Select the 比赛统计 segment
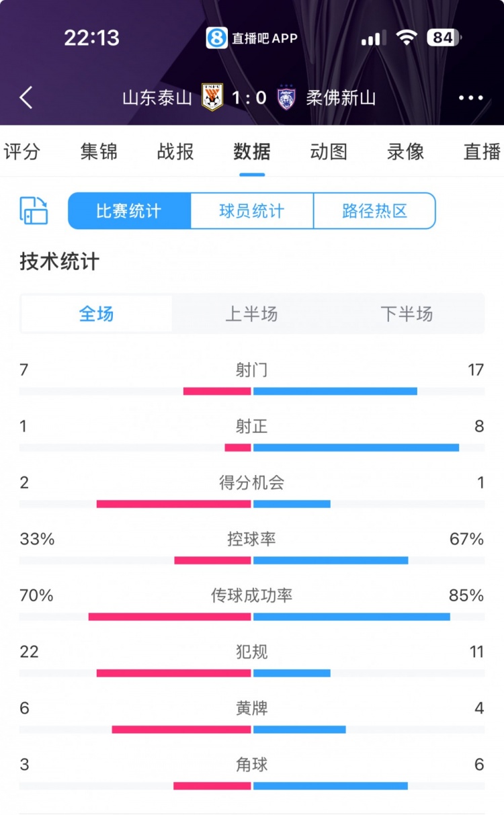The height and width of the screenshot is (815, 504). coord(129,211)
